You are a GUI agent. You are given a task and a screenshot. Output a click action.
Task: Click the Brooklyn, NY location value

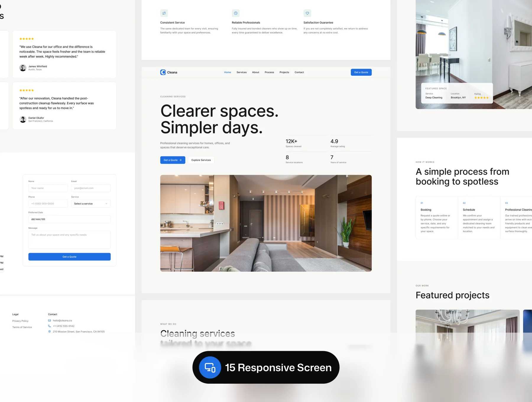[458, 98]
